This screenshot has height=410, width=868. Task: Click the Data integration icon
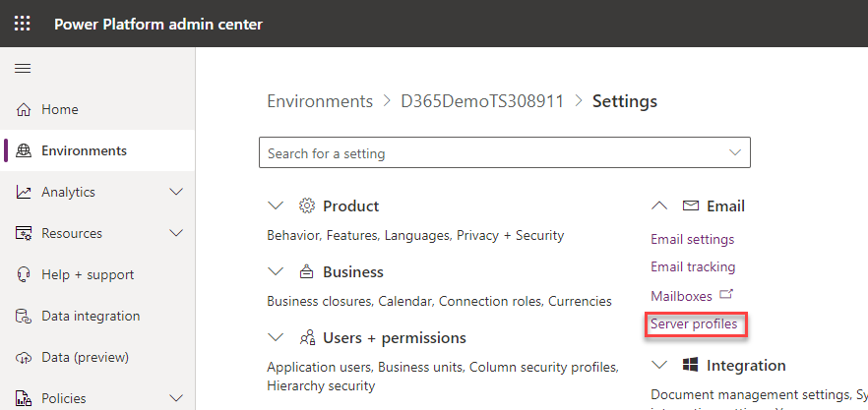[x=24, y=316]
